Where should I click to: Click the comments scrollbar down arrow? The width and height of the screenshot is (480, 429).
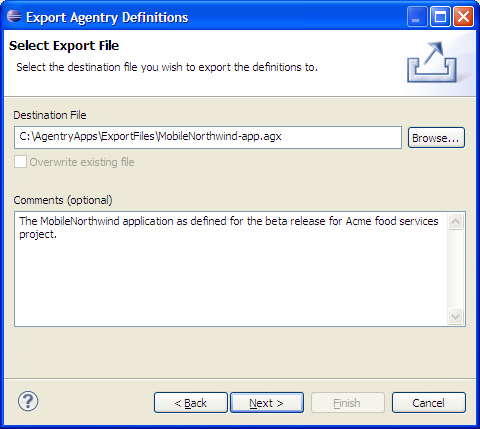pos(455,316)
